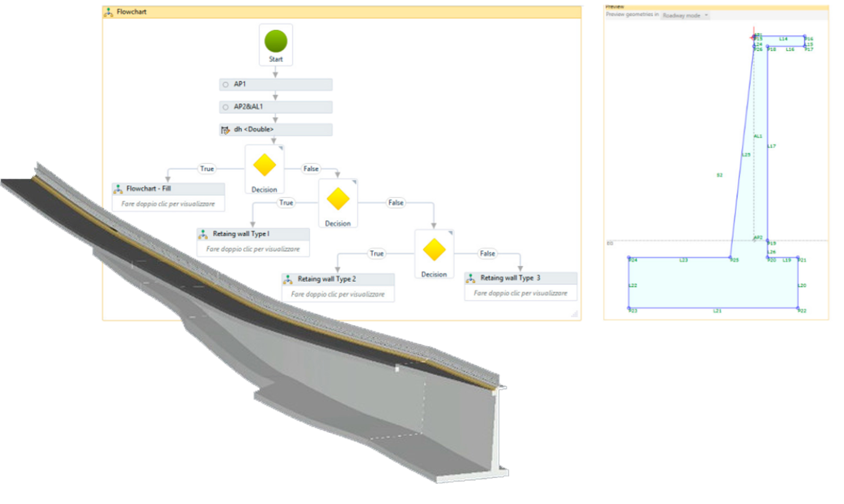Click the False label of the second Decision

point(396,203)
